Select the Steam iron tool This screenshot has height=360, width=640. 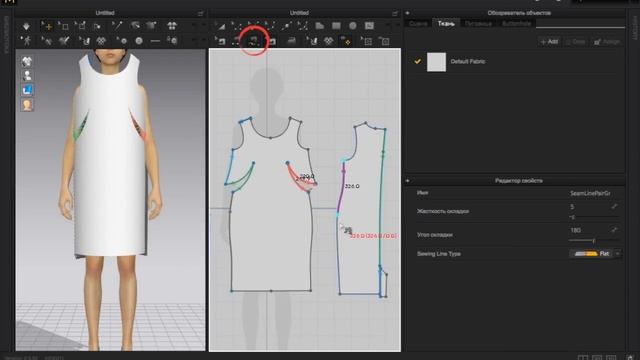click(291, 41)
